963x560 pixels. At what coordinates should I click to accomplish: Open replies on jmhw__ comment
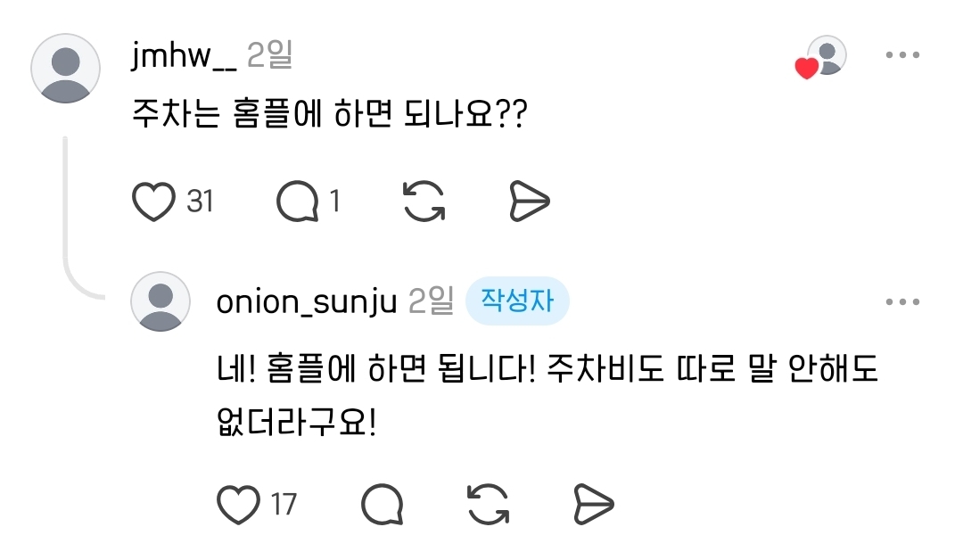tap(298, 202)
